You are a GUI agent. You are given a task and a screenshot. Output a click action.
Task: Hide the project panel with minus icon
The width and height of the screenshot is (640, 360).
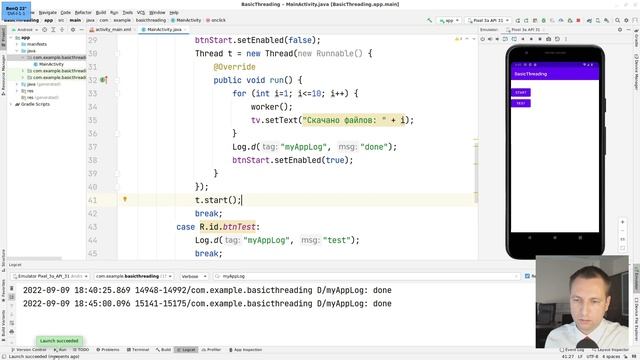[81, 30]
